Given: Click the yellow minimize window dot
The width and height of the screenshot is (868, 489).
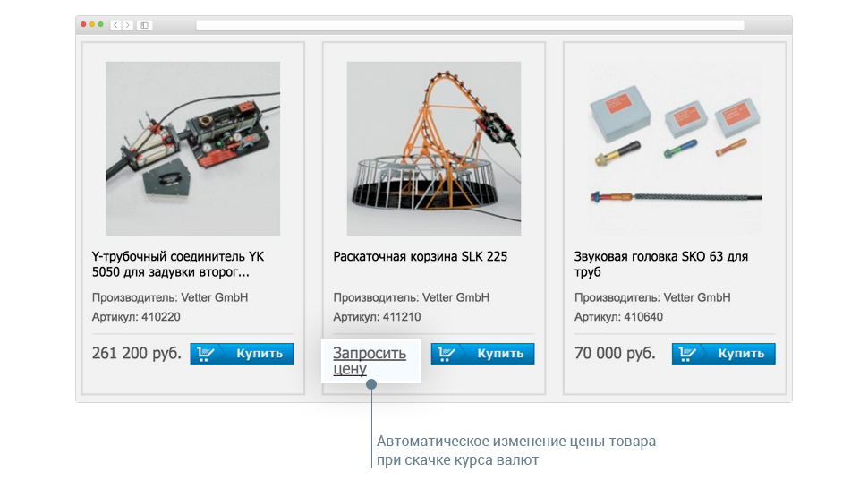Looking at the screenshot, I should (x=92, y=24).
